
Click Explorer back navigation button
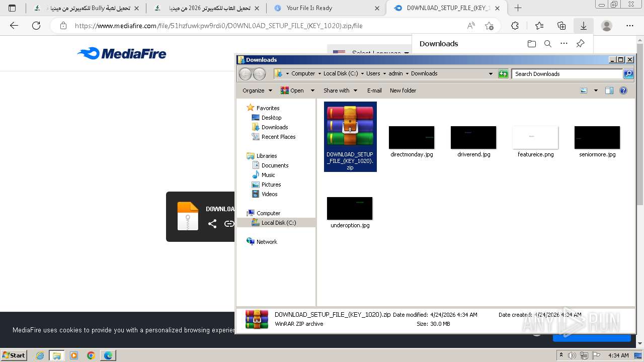point(245,74)
